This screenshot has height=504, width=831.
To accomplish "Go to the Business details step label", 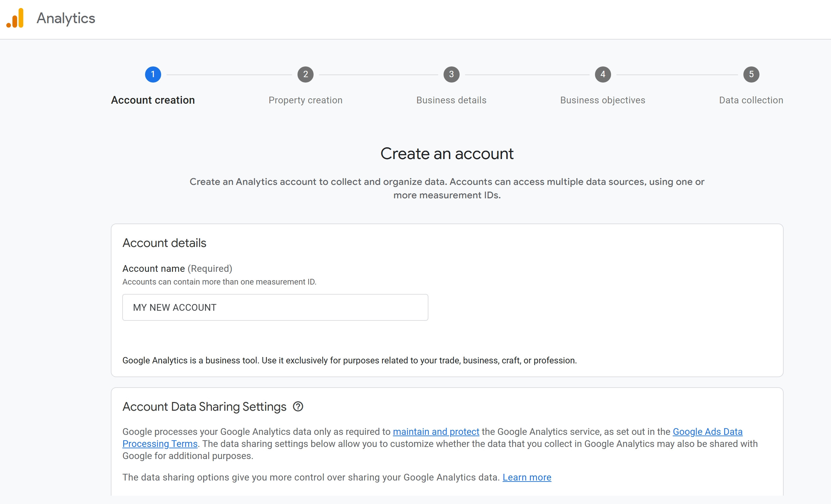I will (451, 100).
